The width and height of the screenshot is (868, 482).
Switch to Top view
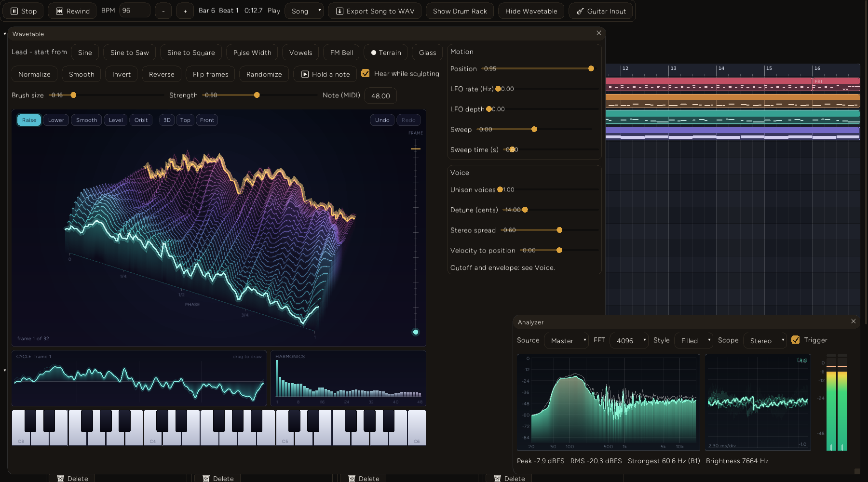tap(185, 120)
